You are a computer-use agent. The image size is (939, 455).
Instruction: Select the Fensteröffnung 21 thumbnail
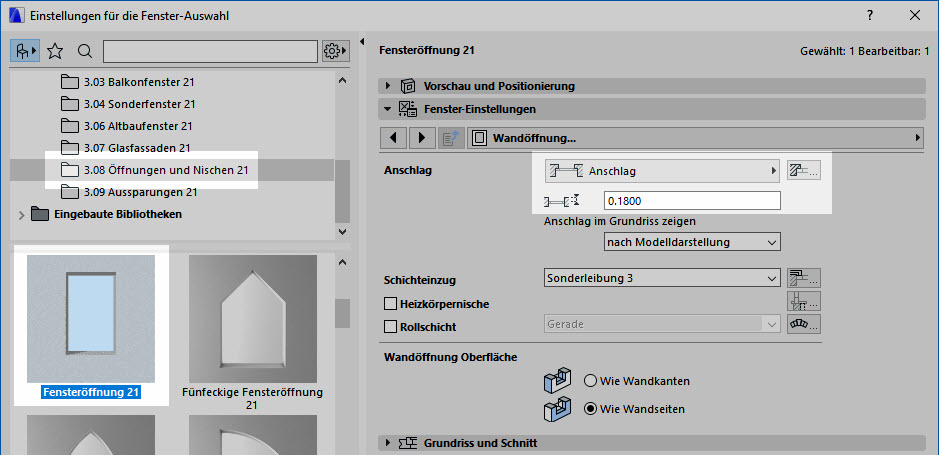91,319
